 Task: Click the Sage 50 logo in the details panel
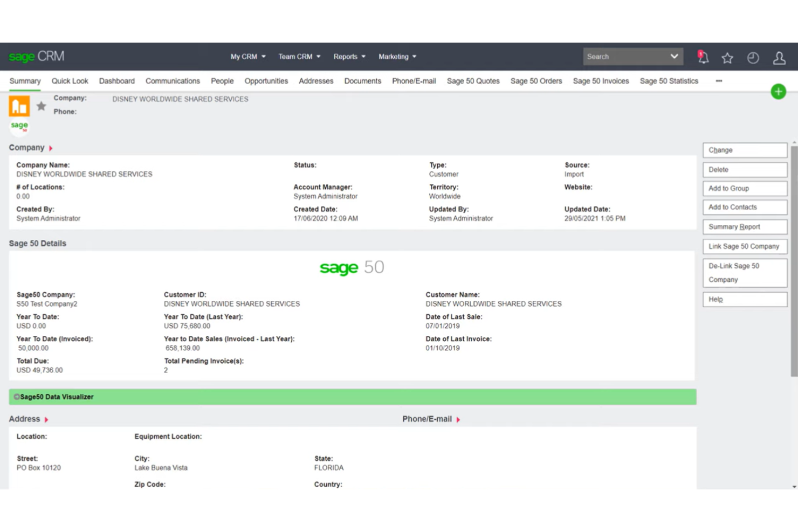[x=352, y=267]
